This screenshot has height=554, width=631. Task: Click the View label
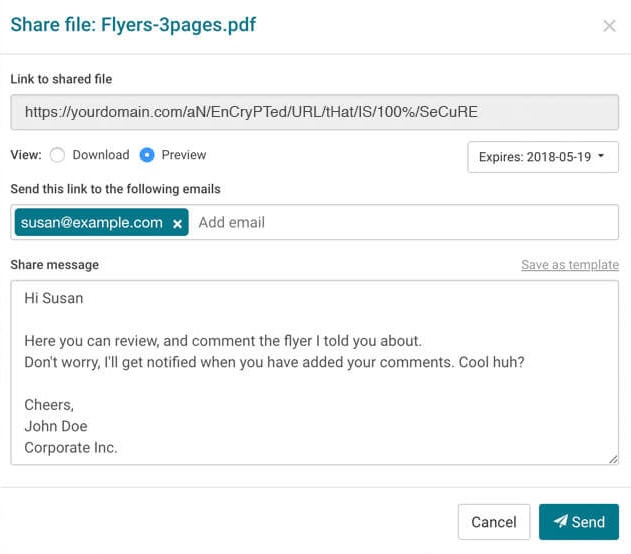click(25, 155)
